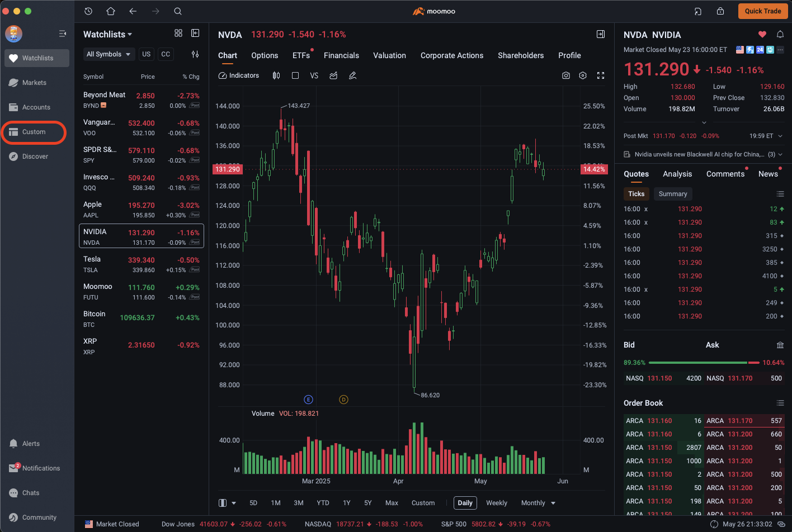Click the chart screenshot camera icon
This screenshot has height=532, width=792.
point(566,75)
